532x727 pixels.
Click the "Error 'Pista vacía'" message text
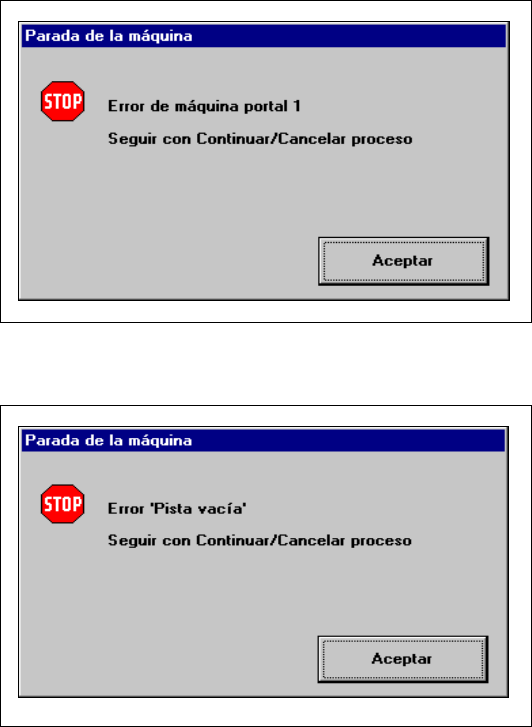177,509
